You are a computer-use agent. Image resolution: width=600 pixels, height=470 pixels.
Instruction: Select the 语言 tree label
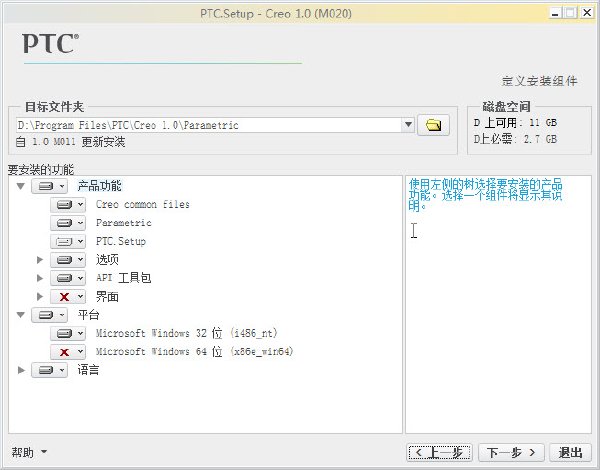88,370
